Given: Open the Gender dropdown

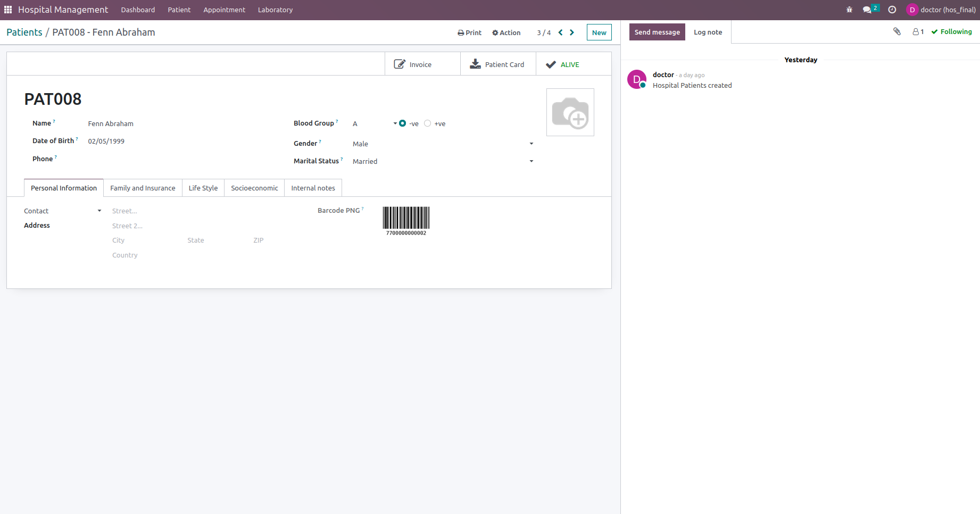Looking at the screenshot, I should [x=443, y=144].
